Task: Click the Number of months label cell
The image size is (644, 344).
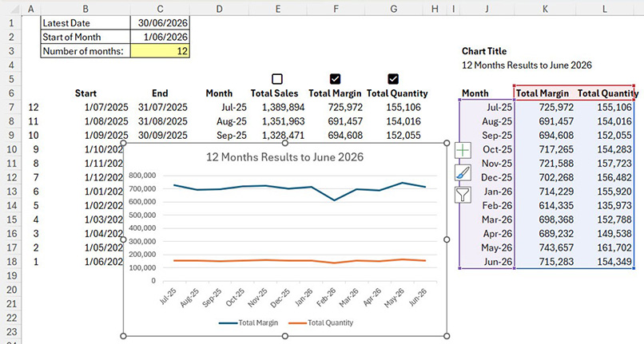Action: [85, 51]
